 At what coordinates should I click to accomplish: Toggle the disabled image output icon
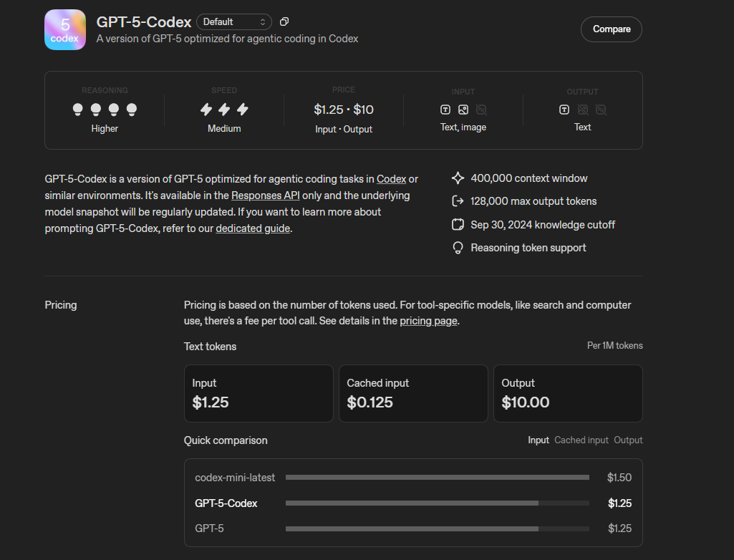coord(582,110)
